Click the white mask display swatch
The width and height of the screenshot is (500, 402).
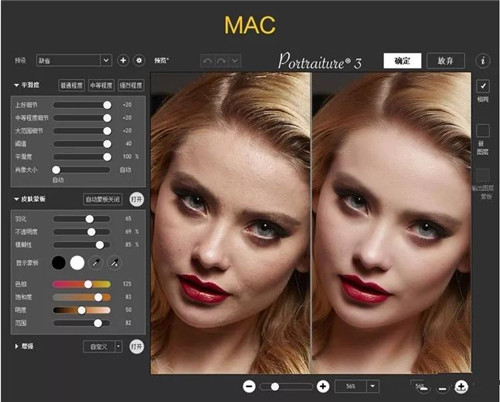[77, 263]
